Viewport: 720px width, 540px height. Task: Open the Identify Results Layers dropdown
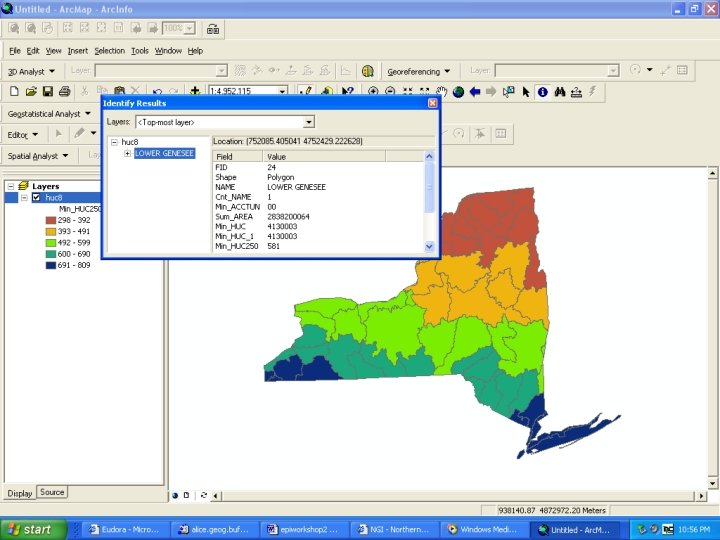click(309, 122)
